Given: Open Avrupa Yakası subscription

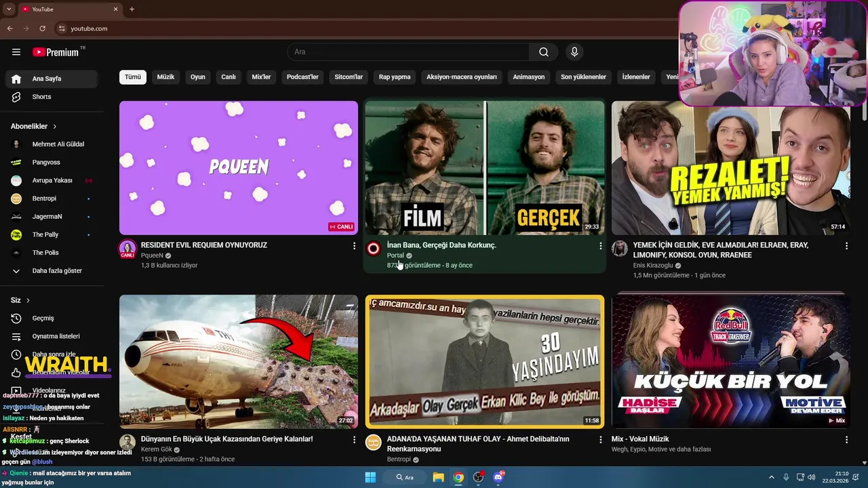Looking at the screenshot, I should 52,180.
